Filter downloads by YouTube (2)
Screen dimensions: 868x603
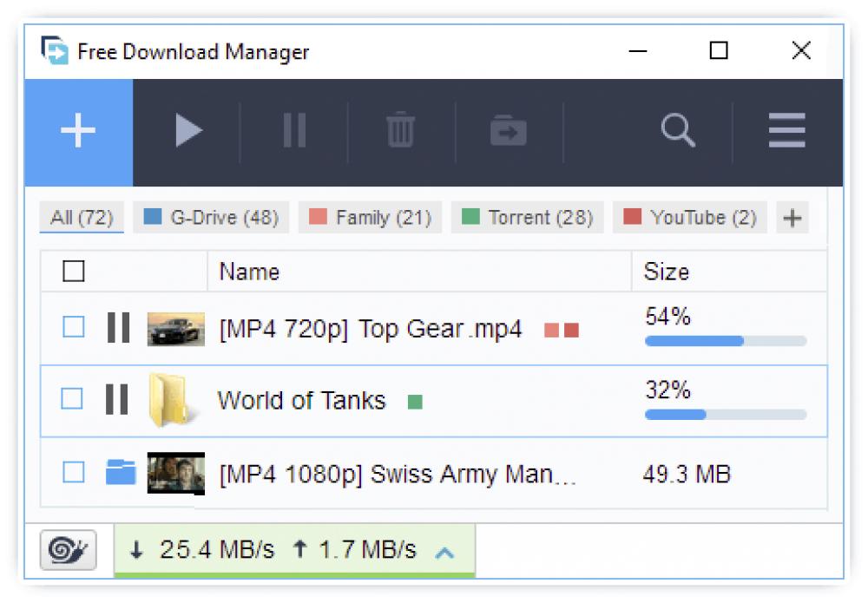point(690,217)
